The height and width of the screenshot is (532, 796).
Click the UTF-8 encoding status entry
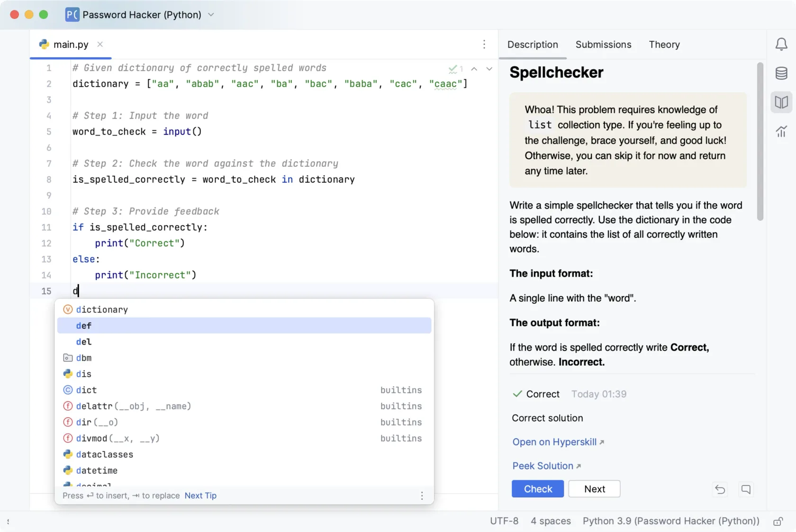504,521
